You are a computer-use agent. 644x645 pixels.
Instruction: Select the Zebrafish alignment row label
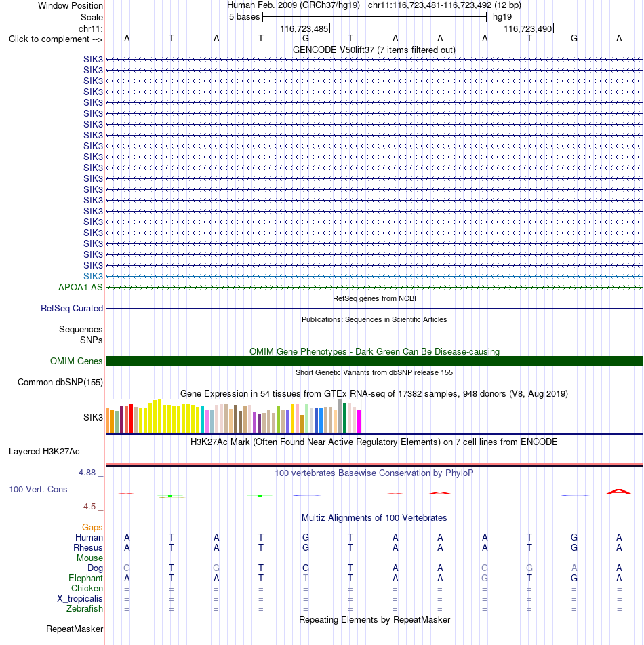tap(85, 609)
